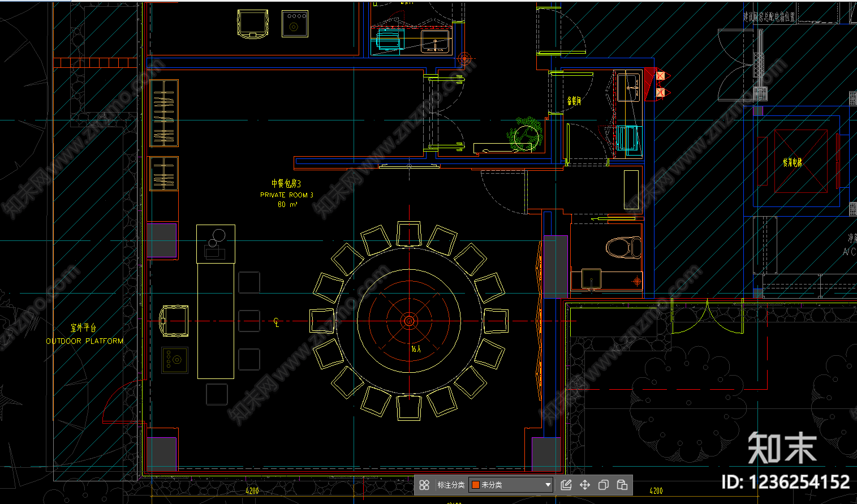Viewport: 857px width, 504px height.
Task: Click the toilet symbol in the restroom
Action: (x=624, y=248)
